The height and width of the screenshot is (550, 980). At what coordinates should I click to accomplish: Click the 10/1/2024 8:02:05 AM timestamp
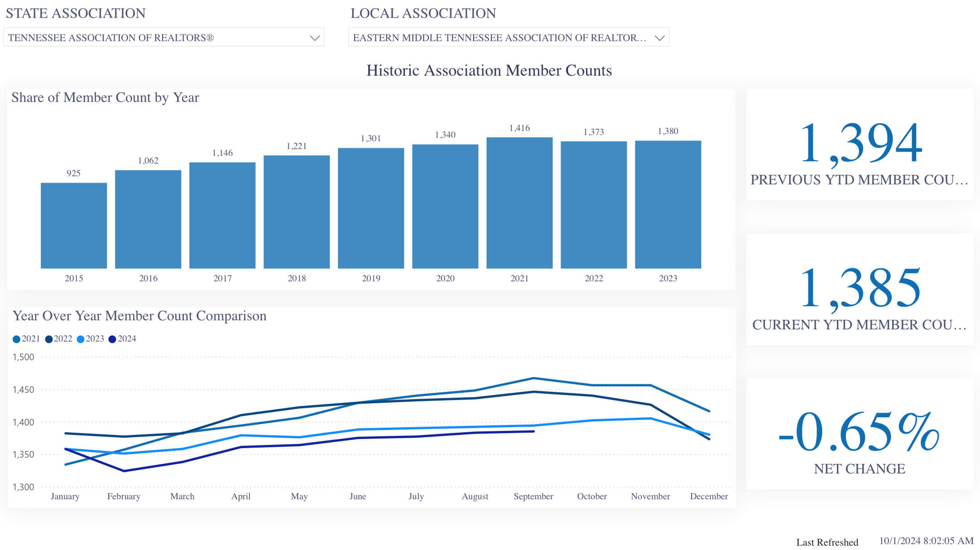pos(927,541)
